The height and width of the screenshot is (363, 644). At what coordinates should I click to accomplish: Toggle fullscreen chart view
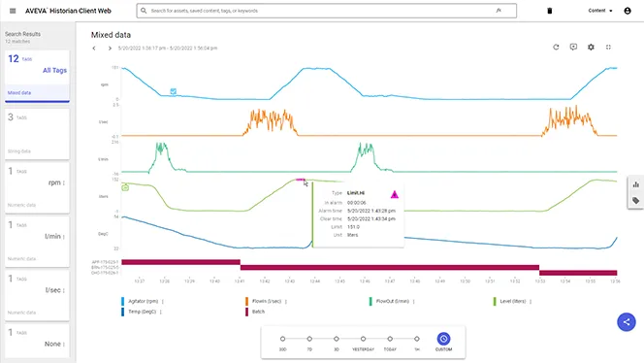pyautogui.click(x=608, y=48)
